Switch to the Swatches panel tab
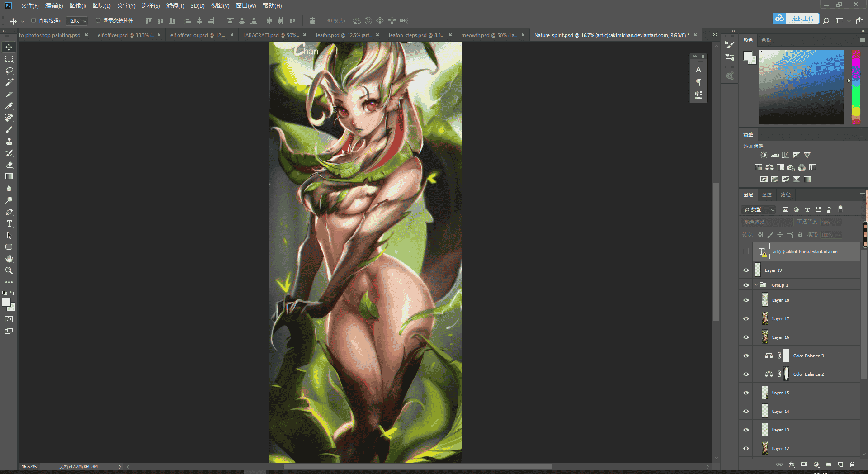Image resolution: width=868 pixels, height=474 pixels. point(766,40)
